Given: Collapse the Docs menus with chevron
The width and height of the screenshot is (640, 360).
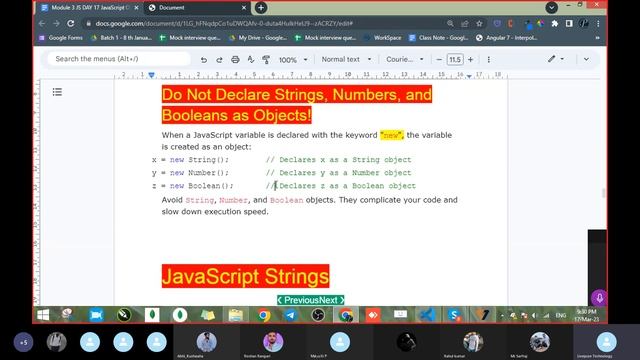Looking at the screenshot, I should point(586,60).
